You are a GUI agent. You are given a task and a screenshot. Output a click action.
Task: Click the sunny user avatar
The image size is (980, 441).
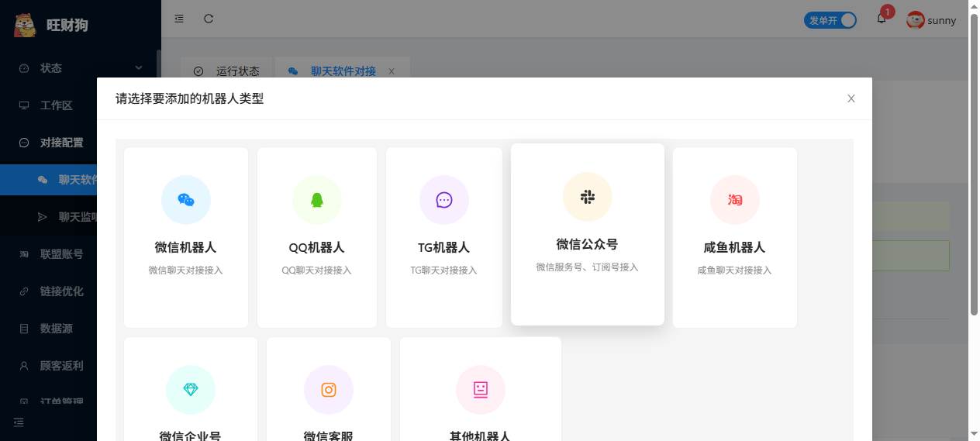(916, 20)
